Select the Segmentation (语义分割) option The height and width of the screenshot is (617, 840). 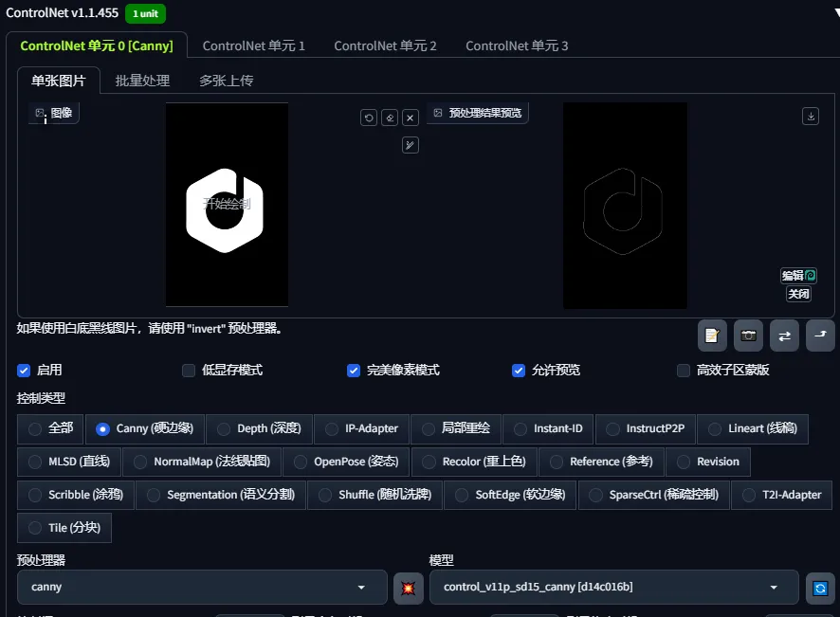[x=221, y=495]
